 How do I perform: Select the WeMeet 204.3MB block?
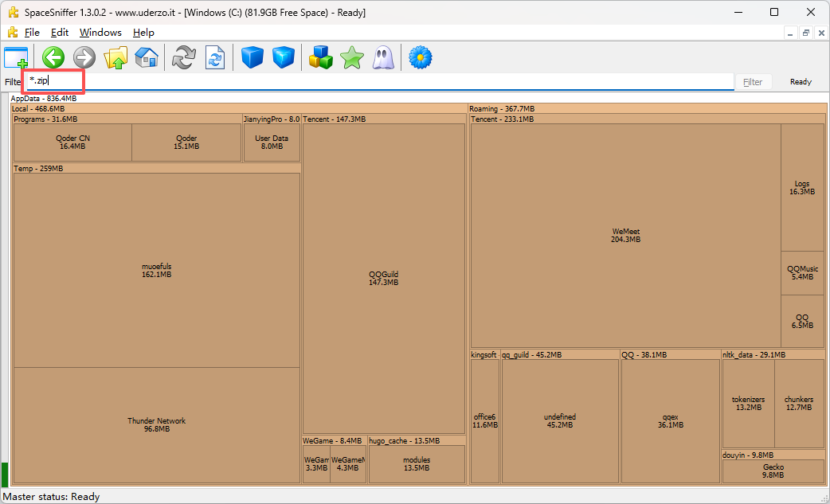pos(625,236)
